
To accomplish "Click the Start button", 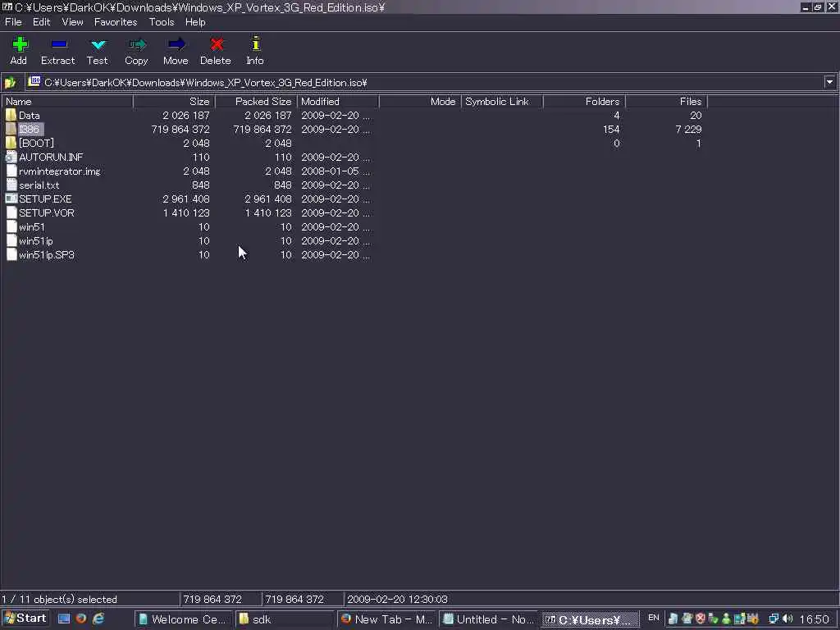I will click(25, 619).
